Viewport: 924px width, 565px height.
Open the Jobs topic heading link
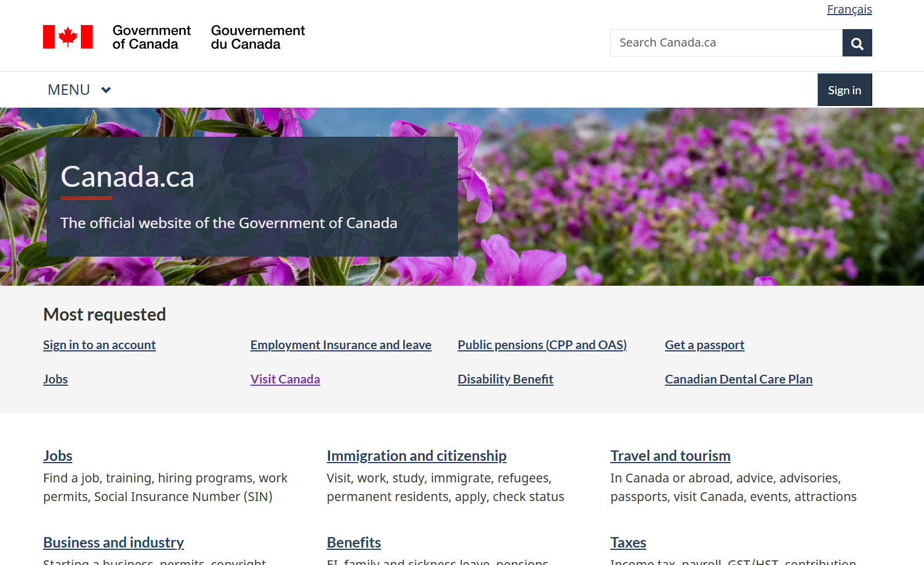click(x=58, y=456)
